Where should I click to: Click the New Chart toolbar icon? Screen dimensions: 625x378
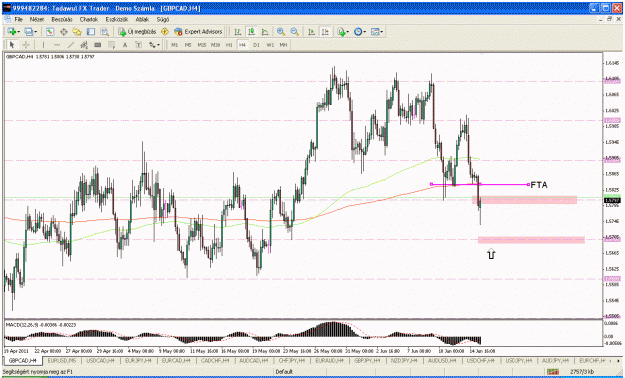11,32
